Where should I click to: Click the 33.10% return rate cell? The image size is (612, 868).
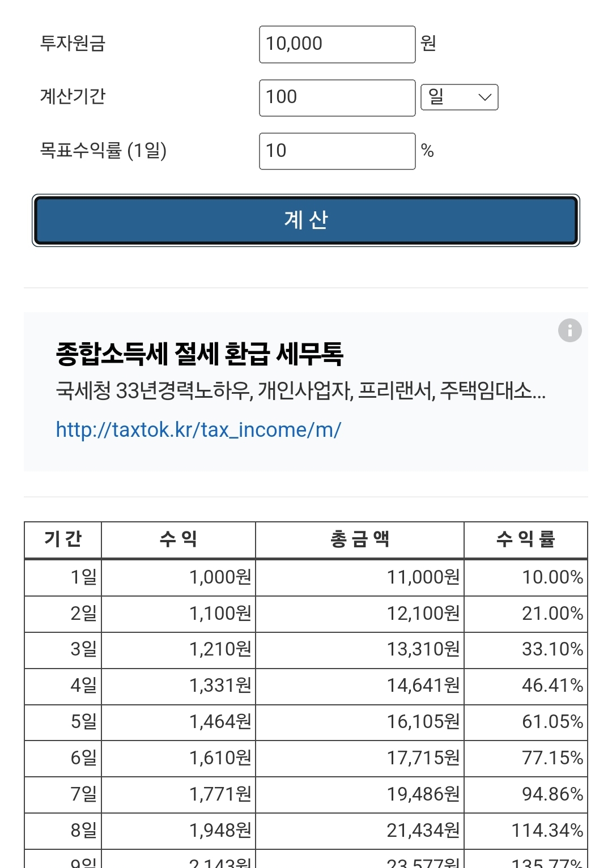pyautogui.click(x=526, y=650)
